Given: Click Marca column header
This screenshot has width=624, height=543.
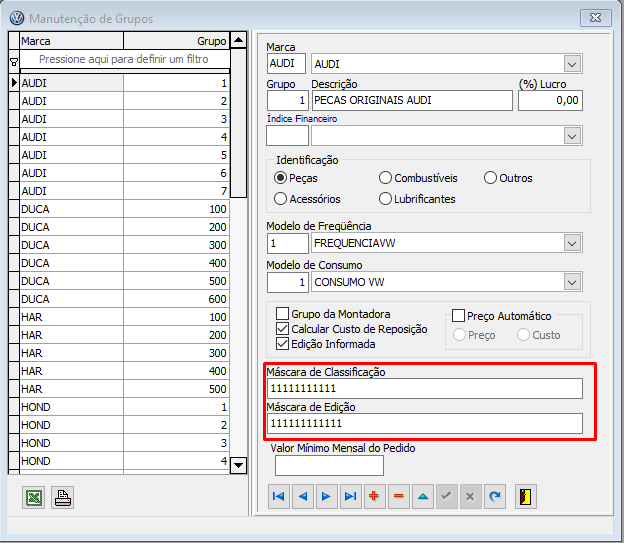Looking at the screenshot, I should coord(71,41).
